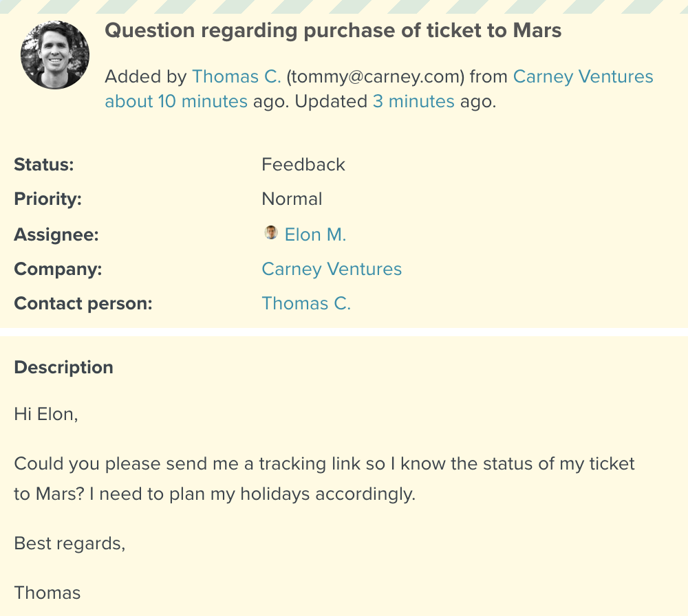Image resolution: width=688 pixels, height=616 pixels.
Task: Click the ticket author's profile photo
Action: [55, 54]
